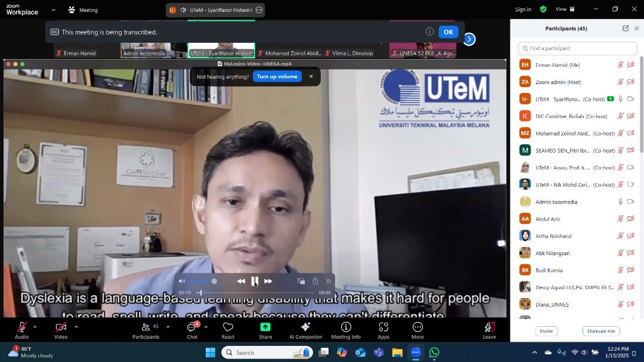Click the OK button on transcription notice
This screenshot has width=644, height=362.
tap(448, 32)
